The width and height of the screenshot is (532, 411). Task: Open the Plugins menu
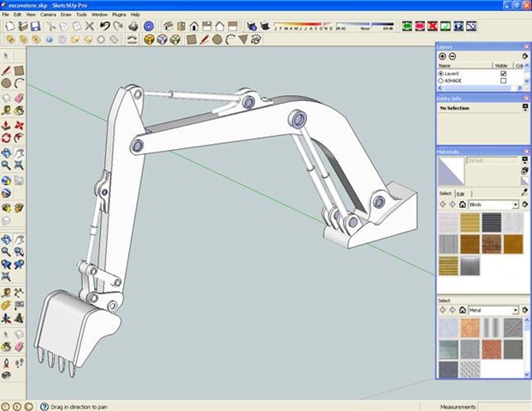[119, 15]
